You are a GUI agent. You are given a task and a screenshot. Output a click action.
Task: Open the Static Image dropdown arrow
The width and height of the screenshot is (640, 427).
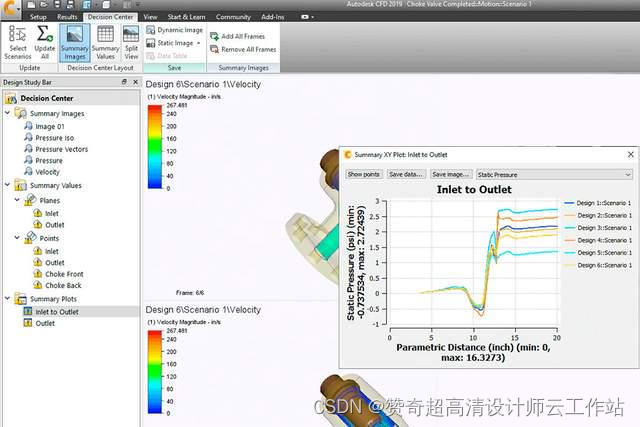199,43
